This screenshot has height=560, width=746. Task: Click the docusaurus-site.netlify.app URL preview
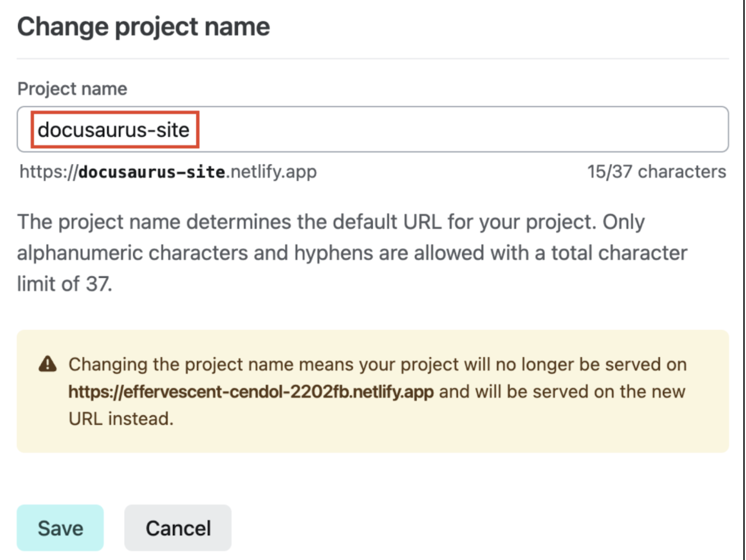coord(168,172)
